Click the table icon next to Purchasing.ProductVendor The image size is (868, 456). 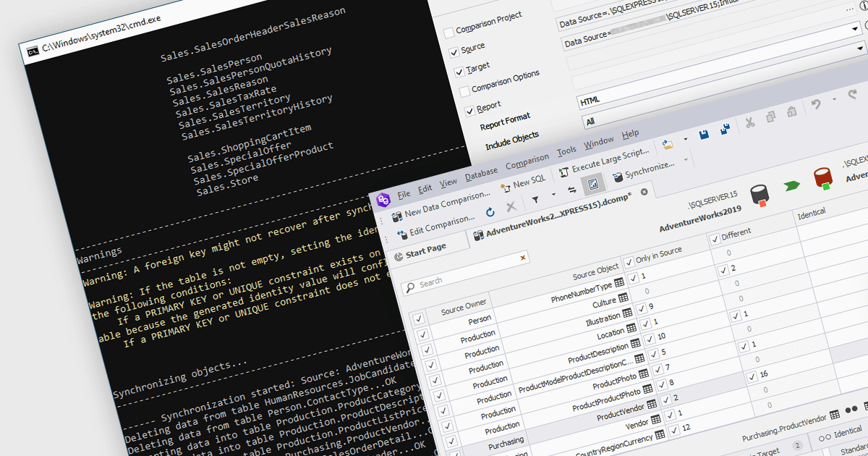tap(834, 413)
